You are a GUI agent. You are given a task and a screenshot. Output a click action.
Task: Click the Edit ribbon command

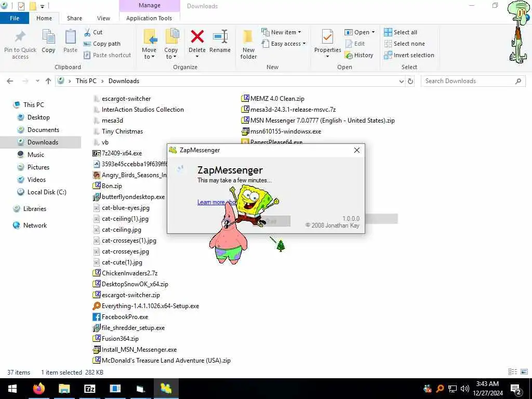click(x=355, y=44)
